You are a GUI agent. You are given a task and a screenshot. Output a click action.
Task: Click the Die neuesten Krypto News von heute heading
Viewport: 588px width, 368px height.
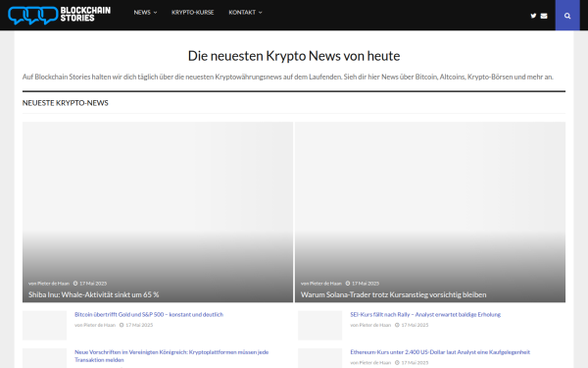(294, 56)
